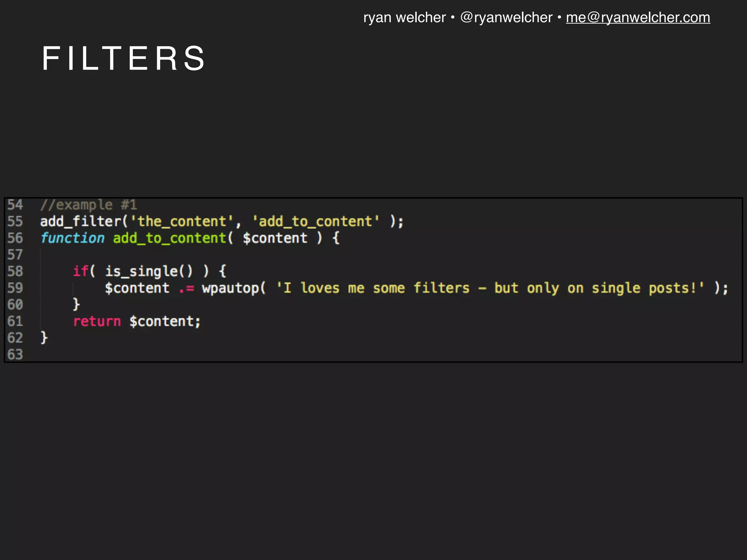Image resolution: width=747 pixels, height=560 pixels.
Task: Click $content variable on line 59
Action: [137, 288]
